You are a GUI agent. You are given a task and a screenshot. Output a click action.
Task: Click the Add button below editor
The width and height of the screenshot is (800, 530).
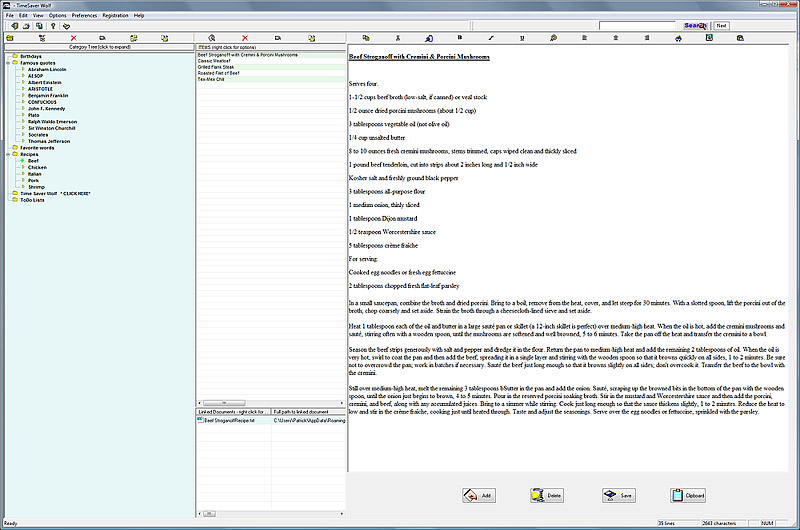tap(479, 495)
